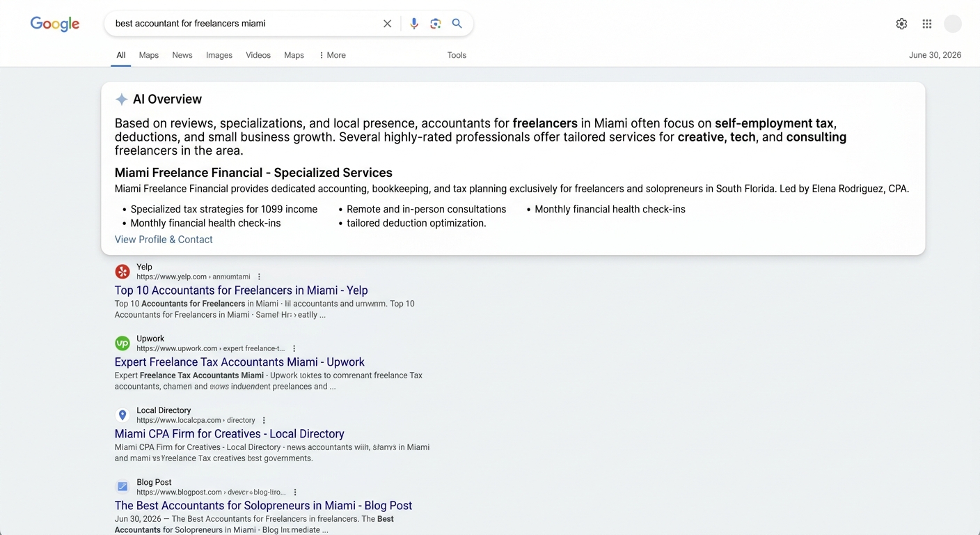980x535 pixels.
Task: Open more options for Blog Post result
Action: pyautogui.click(x=295, y=492)
